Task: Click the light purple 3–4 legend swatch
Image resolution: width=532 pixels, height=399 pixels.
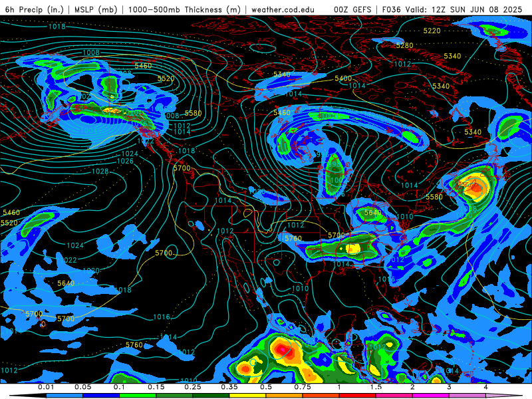Action: tap(467, 396)
